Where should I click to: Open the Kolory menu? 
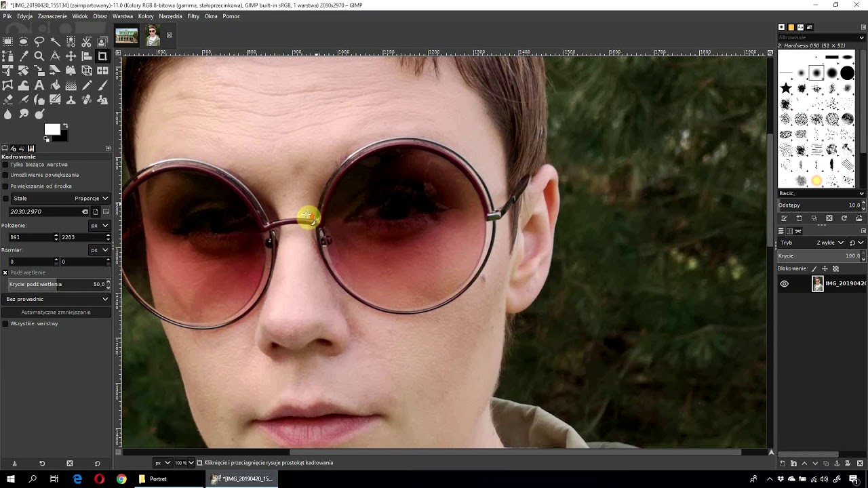(x=146, y=16)
